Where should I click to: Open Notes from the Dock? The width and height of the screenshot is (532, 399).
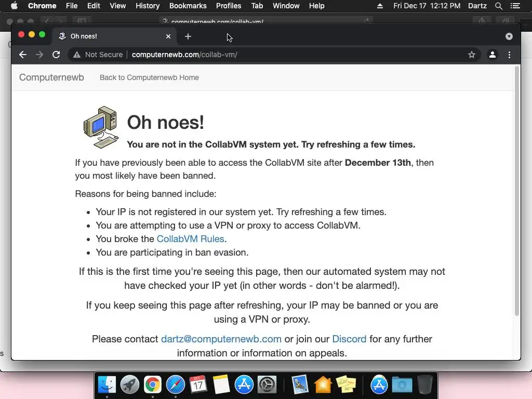[x=221, y=385]
